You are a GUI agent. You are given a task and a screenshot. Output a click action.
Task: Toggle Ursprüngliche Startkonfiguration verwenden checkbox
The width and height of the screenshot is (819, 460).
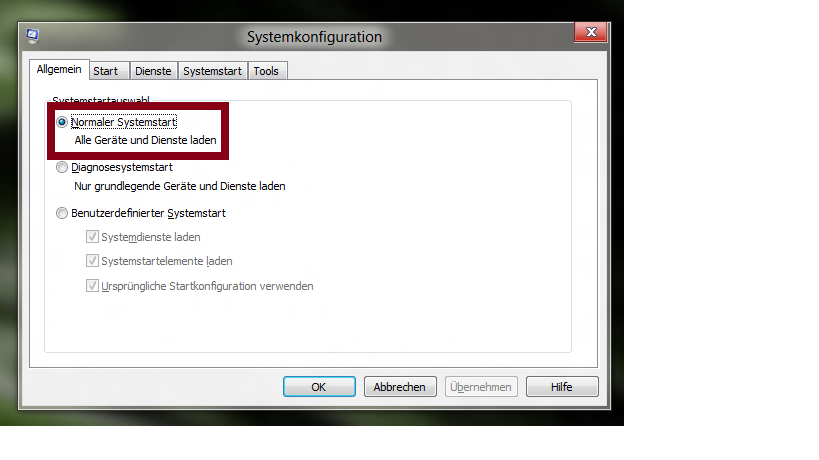pyautogui.click(x=92, y=286)
